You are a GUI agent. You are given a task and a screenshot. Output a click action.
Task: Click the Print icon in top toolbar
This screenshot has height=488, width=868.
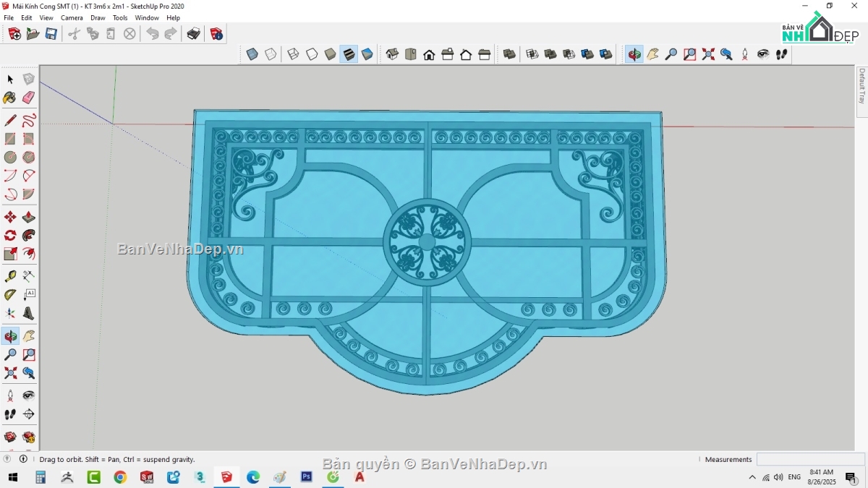pyautogui.click(x=193, y=33)
